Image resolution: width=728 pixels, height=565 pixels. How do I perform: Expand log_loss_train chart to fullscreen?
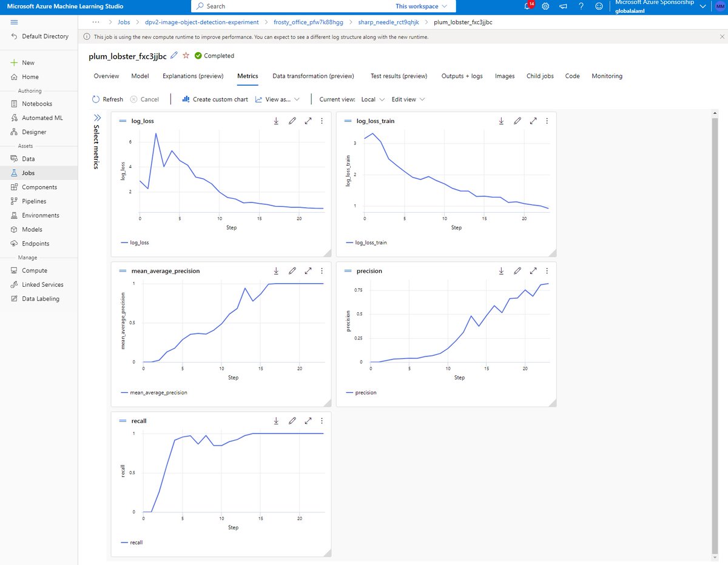(x=533, y=121)
